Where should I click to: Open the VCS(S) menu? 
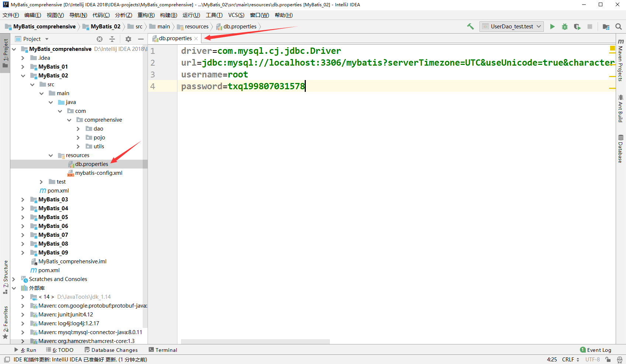click(236, 15)
